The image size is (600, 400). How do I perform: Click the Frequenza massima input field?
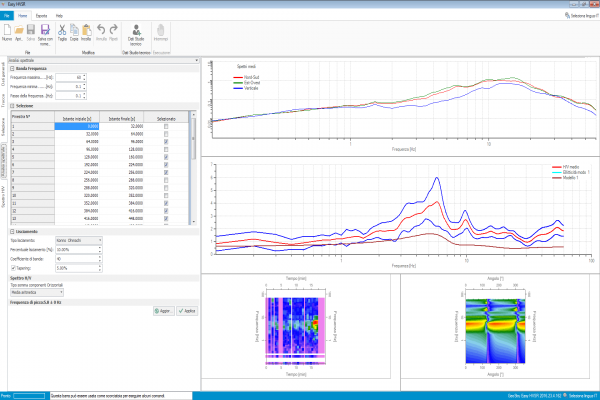point(70,77)
